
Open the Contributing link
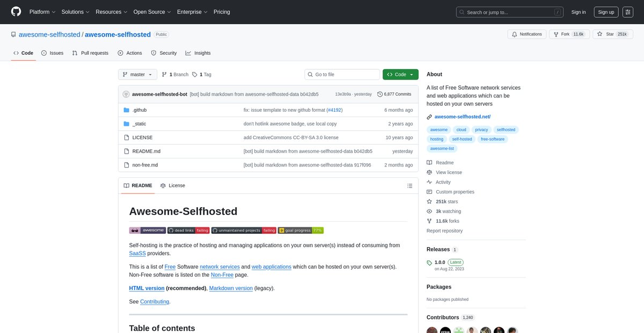155,302
